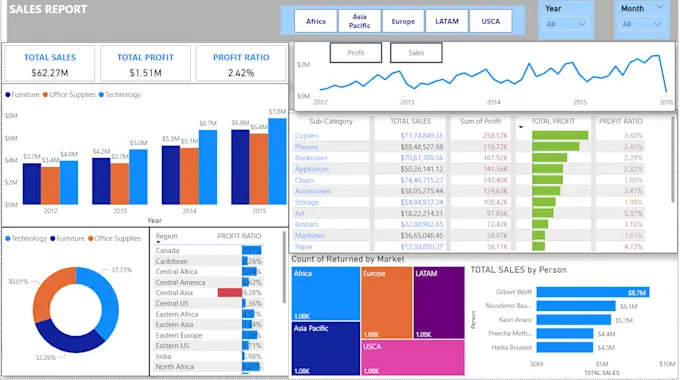Select the Africa treemap tile
Viewport: 680px width, 380px height.
(x=326, y=294)
